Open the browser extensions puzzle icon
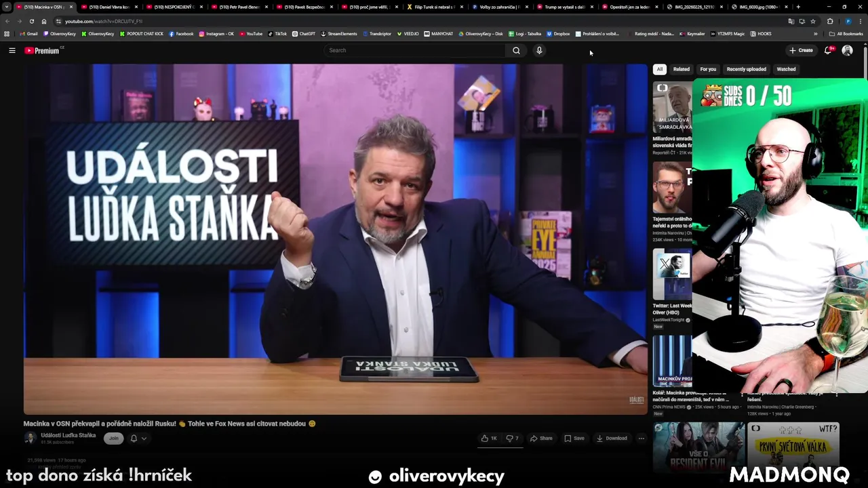Image resolution: width=868 pixels, height=488 pixels. click(830, 21)
